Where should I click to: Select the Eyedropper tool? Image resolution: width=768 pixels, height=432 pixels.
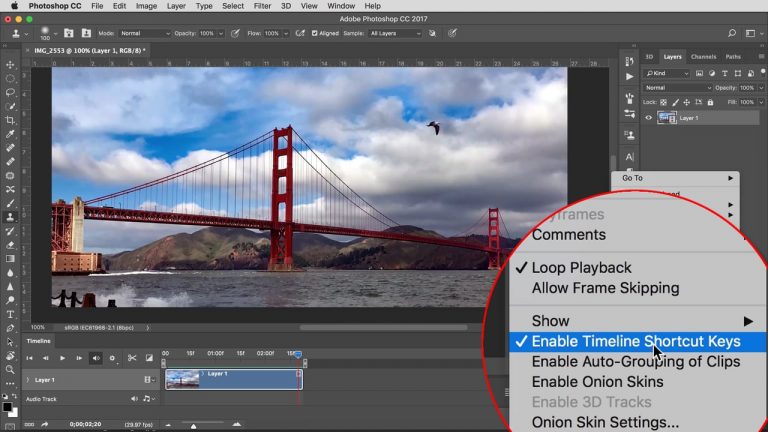[x=10, y=134]
